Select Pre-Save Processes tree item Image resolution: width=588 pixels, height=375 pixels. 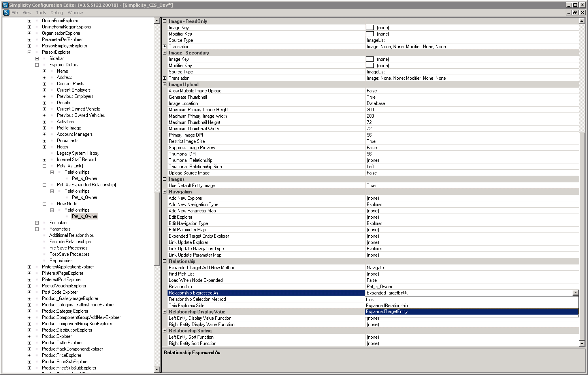[x=68, y=248]
